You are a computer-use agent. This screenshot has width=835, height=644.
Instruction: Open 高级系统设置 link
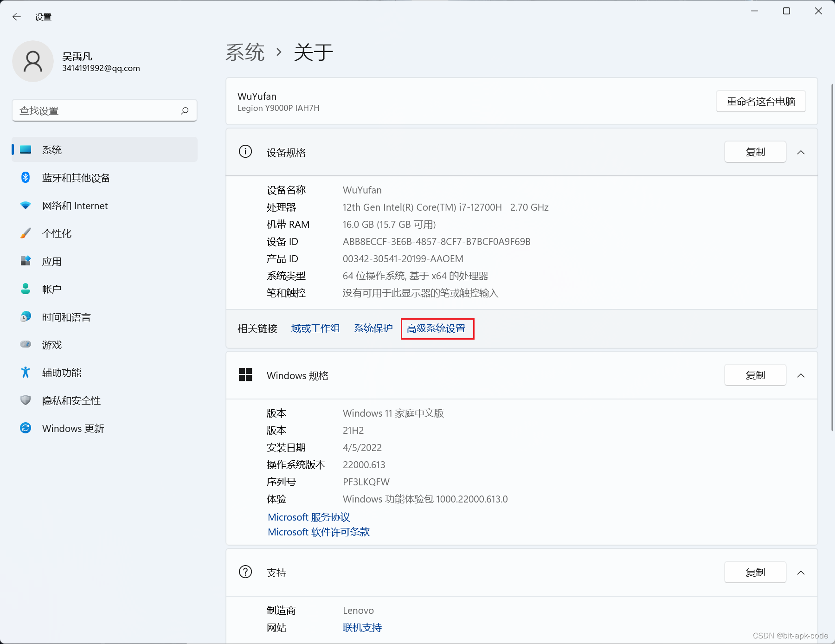tap(436, 328)
